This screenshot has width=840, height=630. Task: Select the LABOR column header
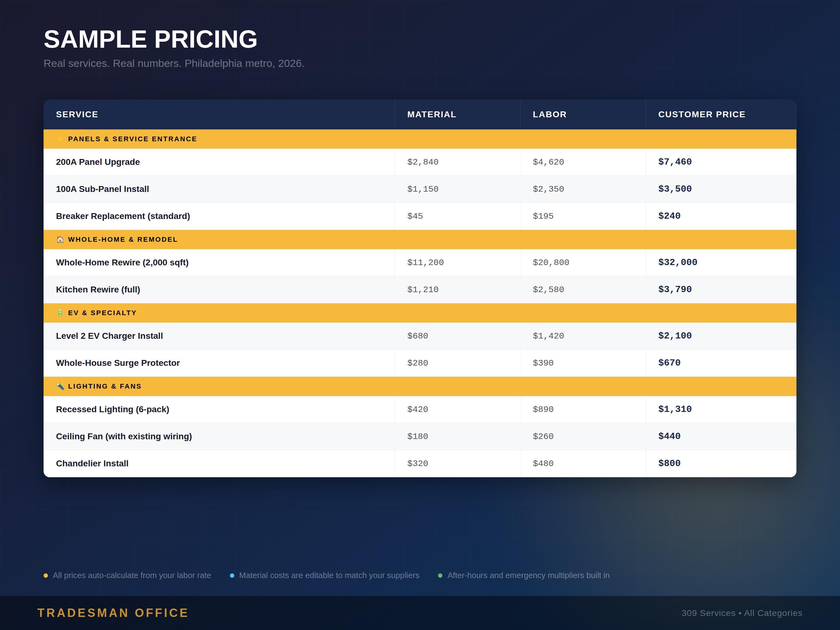coord(549,114)
